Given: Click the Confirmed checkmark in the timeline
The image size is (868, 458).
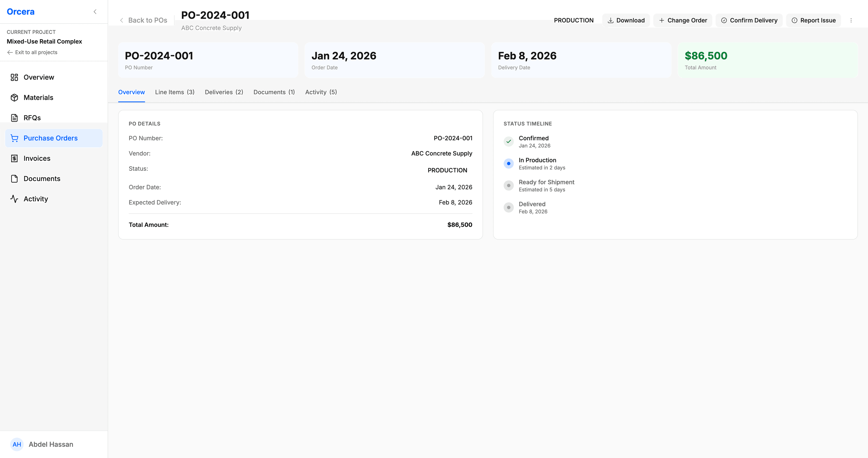Looking at the screenshot, I should (508, 142).
